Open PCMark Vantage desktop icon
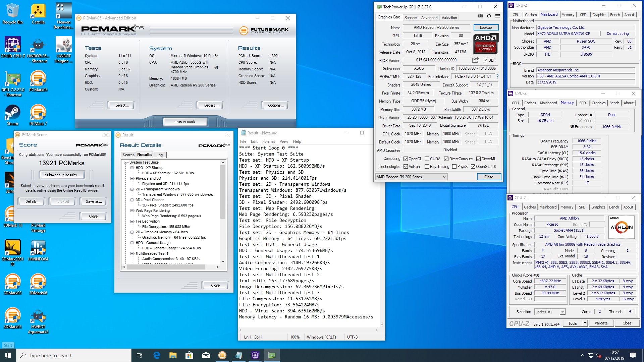This screenshot has width=644, height=362. tap(38, 227)
